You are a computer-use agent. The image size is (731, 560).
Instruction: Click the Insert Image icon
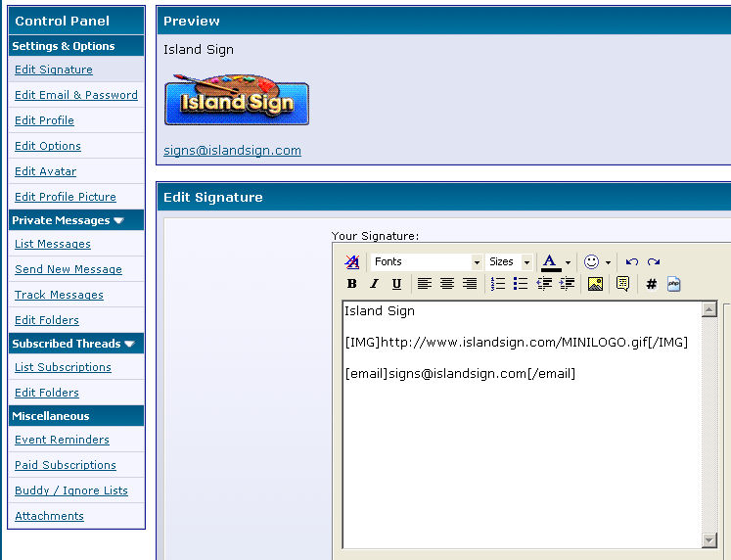(595, 284)
